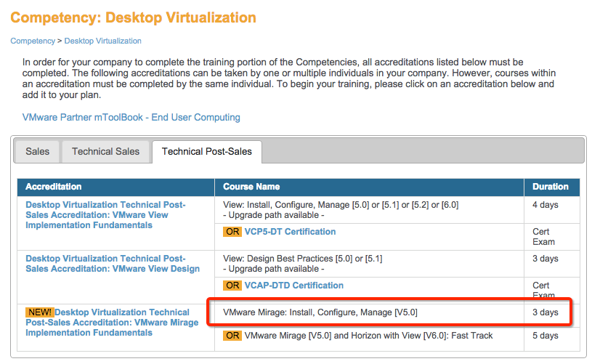This screenshot has height=364, width=592.
Task: Open the Desktop Virtualization breadcrumb link
Action: point(102,41)
